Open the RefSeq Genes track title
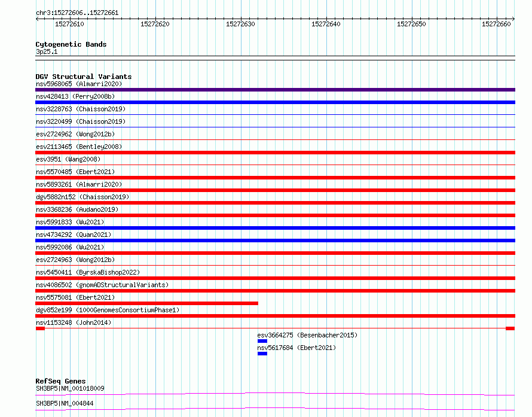 60,381
